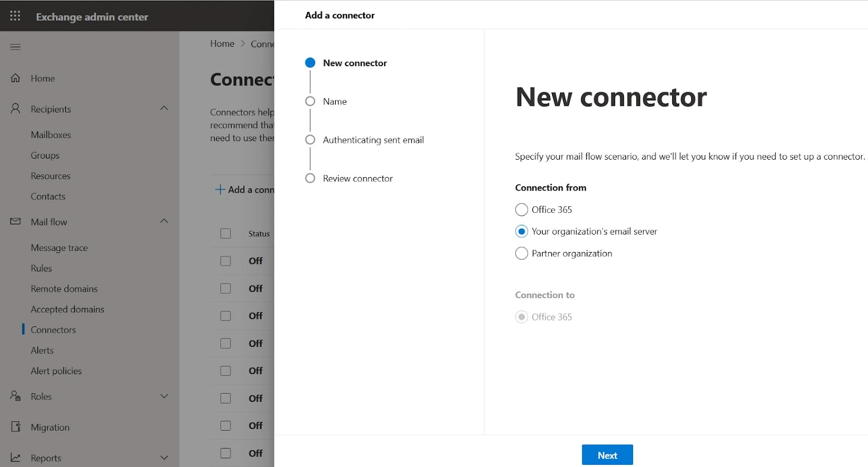The image size is (868, 467).
Task: Check the first connector row checkbox
Action: coord(226,261)
